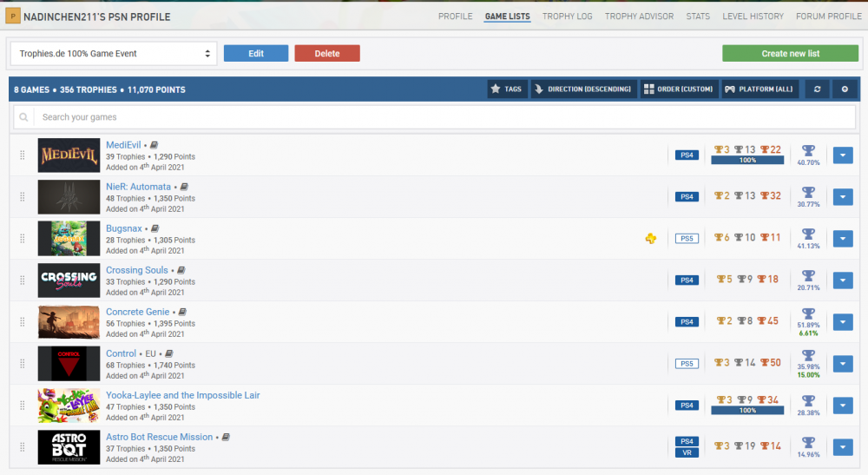Expand the dropdown arrow for Concrete Genie
Screen dimensions: 868x475
click(x=842, y=322)
